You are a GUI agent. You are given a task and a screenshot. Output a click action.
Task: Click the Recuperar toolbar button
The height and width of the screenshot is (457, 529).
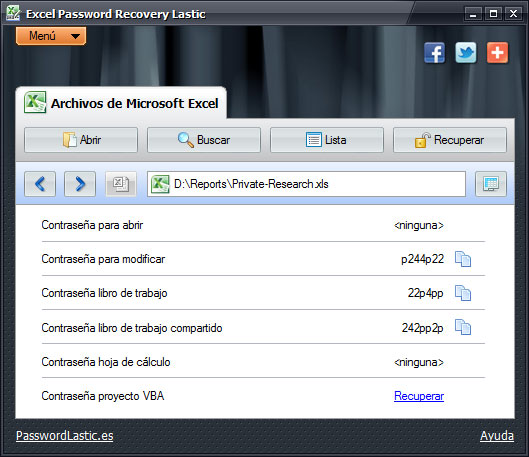tap(450, 140)
